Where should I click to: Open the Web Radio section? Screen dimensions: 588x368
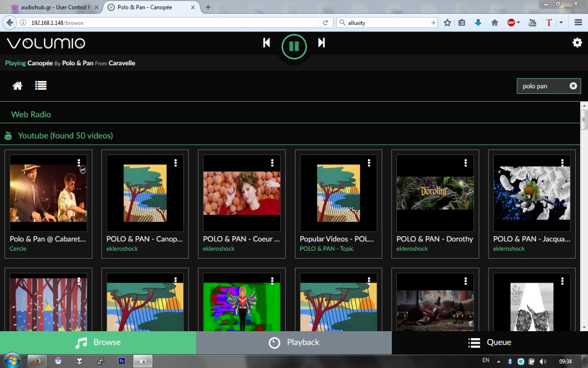(x=31, y=114)
